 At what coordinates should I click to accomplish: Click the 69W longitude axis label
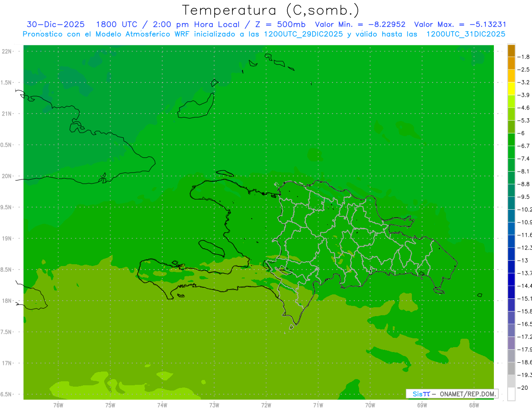(422, 405)
